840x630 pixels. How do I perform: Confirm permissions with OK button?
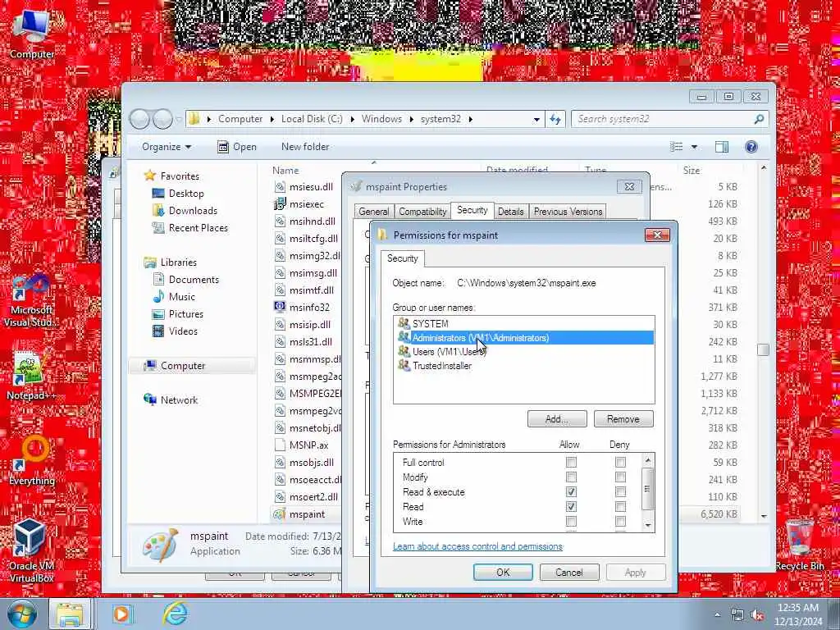(503, 572)
